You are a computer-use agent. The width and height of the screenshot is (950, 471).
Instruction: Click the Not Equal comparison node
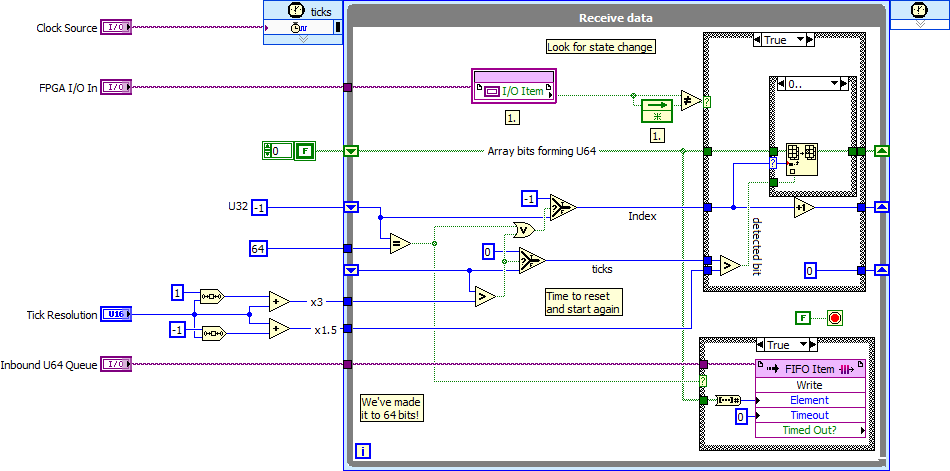click(x=689, y=99)
